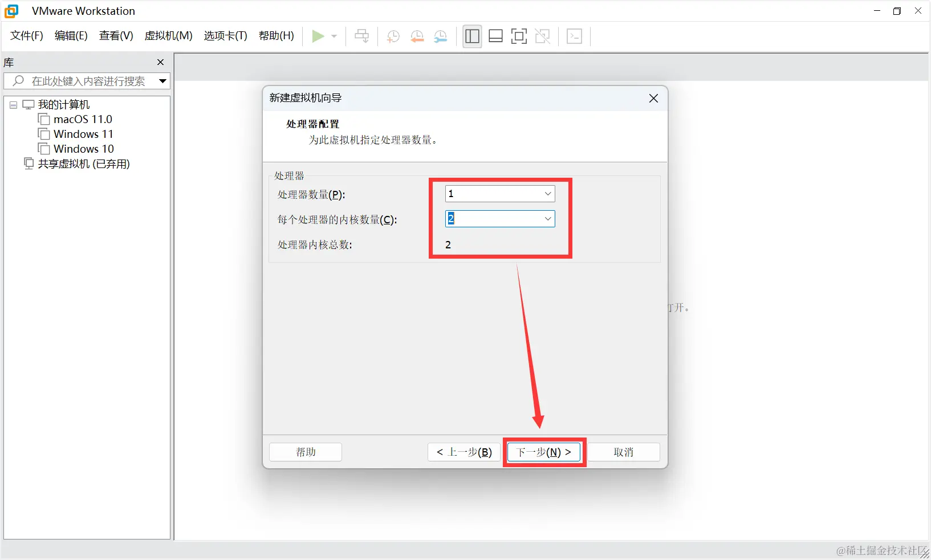Select the Windows 10 virtual machine
Image resolution: width=931 pixels, height=560 pixels.
[84, 149]
